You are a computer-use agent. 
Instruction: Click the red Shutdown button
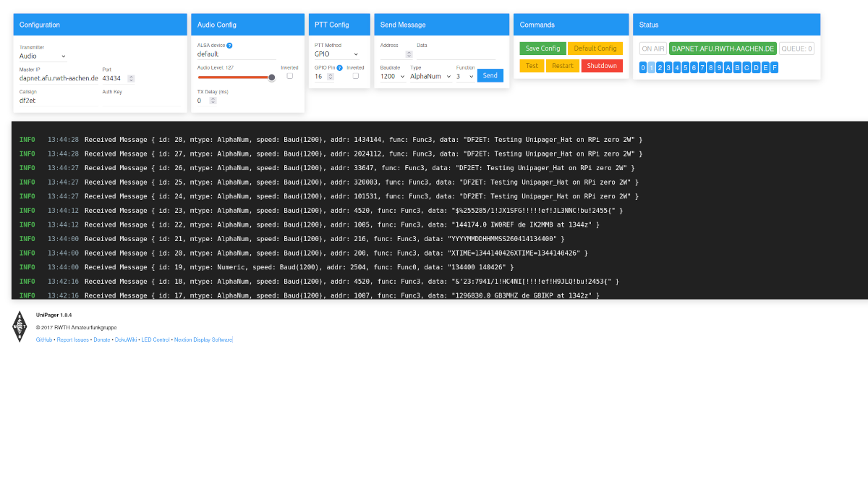click(602, 66)
